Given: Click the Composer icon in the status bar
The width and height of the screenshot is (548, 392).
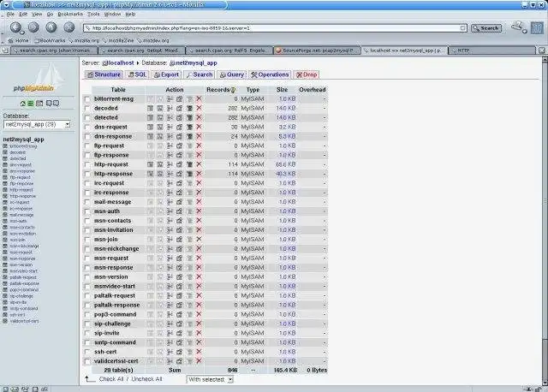Looking at the screenshot, I should (x=25, y=389).
